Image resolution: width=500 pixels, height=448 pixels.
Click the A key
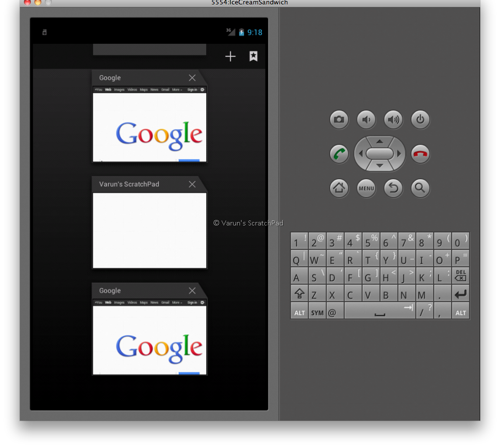299,276
